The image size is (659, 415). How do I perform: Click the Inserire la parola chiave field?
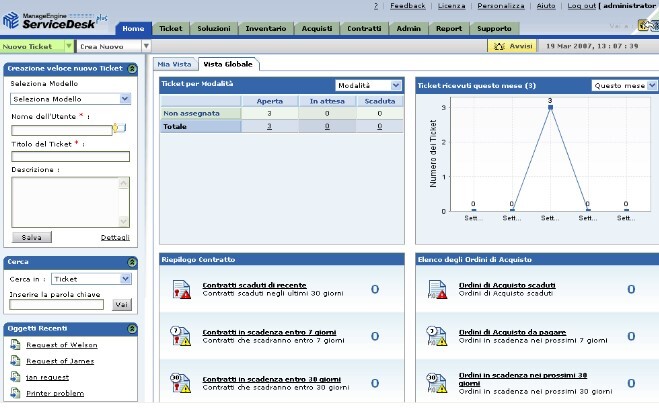56,304
